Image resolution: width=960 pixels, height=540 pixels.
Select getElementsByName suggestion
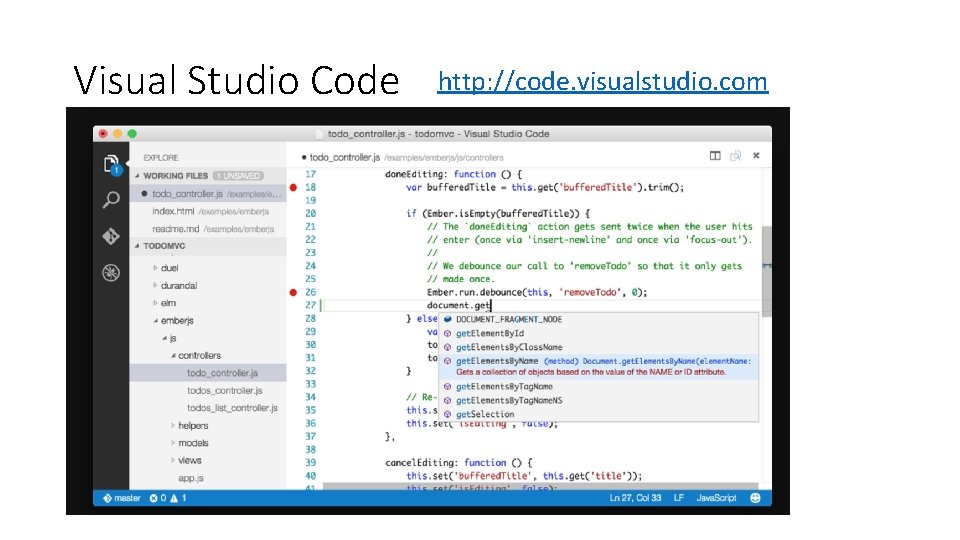coord(600,366)
